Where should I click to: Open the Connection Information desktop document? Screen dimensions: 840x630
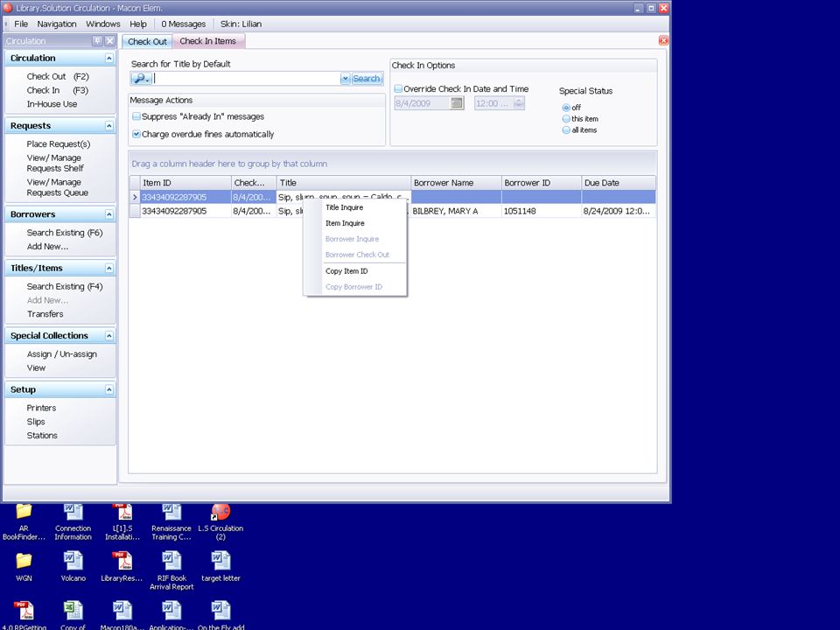coord(73,522)
